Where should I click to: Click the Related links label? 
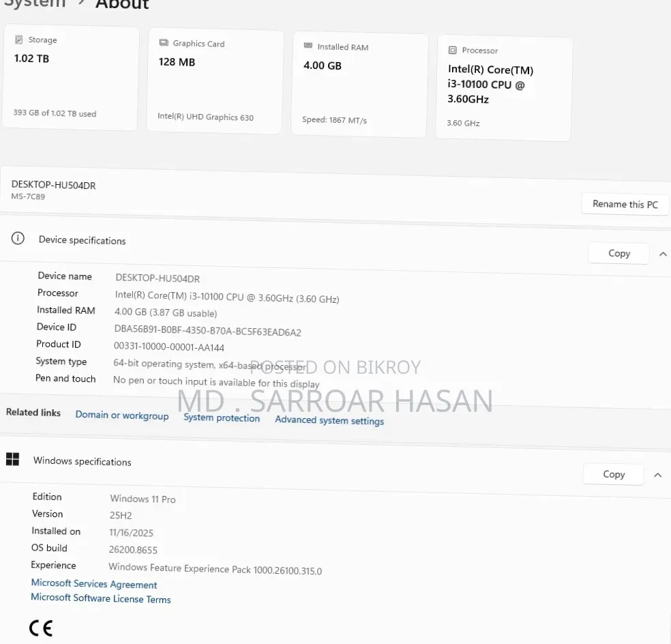(x=33, y=412)
